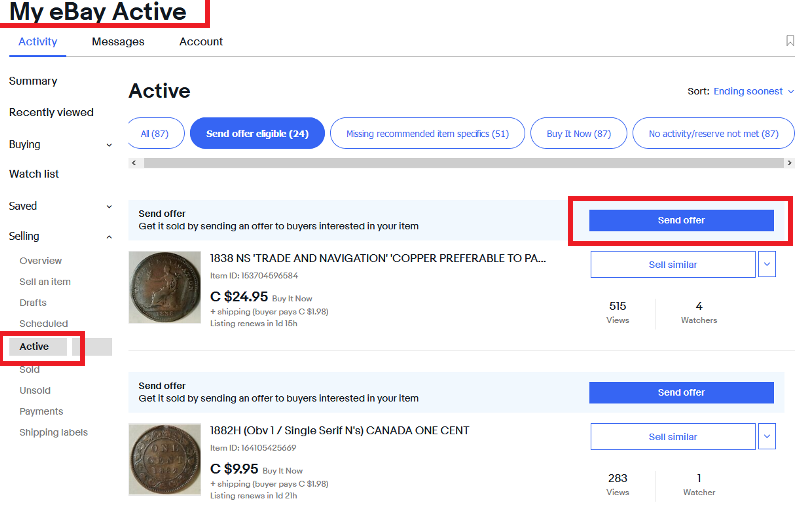The height and width of the screenshot is (512, 800).
Task: Click Sell similar for the 1838 token
Action: tap(672, 264)
